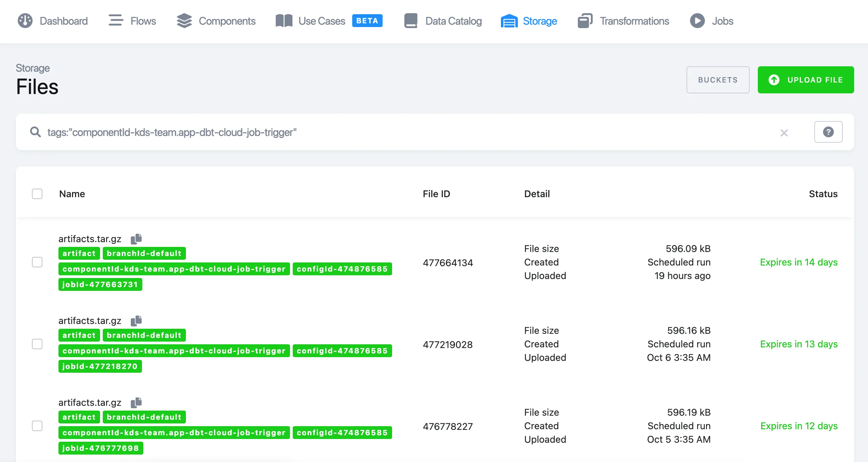Click 'Expires in 12 days' status
Screen dimensions: 868x462
pos(799,426)
